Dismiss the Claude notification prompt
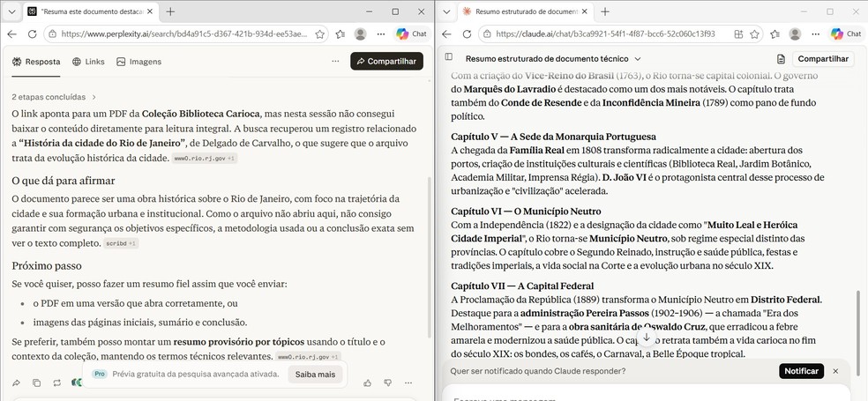Viewport: 868px width, 401px height. 836,371
